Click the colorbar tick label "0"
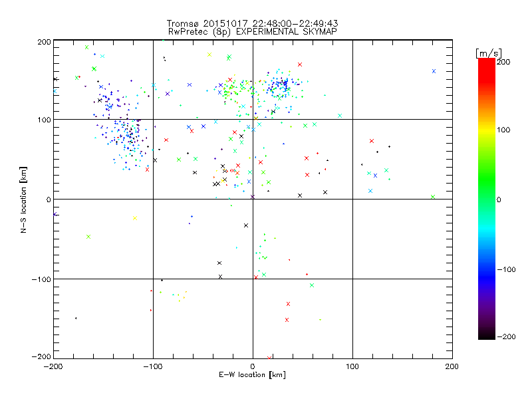Viewport: 532px width, 399px height. point(499,199)
